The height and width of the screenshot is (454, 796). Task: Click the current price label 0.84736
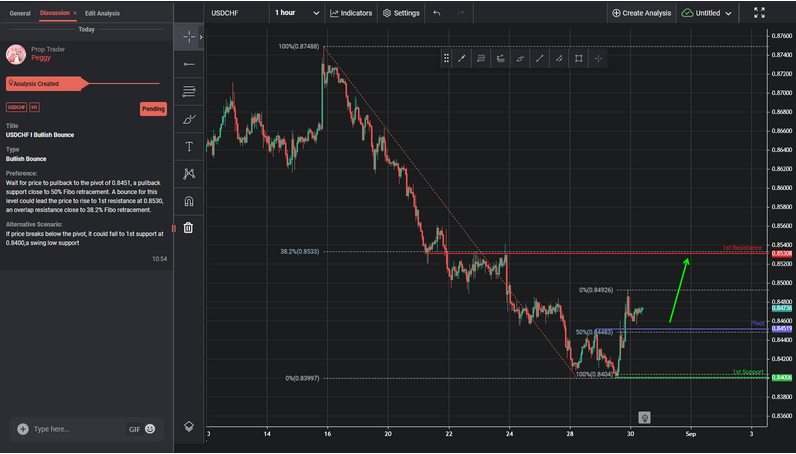(x=782, y=308)
